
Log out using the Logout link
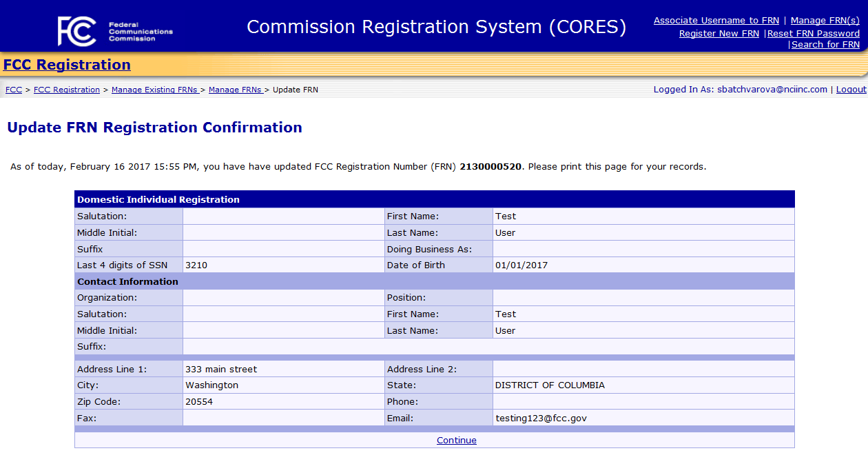[x=851, y=90]
